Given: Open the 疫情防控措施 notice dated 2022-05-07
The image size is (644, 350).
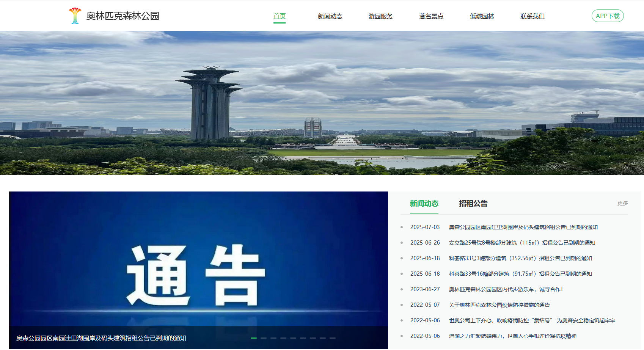Looking at the screenshot, I should coord(500,304).
